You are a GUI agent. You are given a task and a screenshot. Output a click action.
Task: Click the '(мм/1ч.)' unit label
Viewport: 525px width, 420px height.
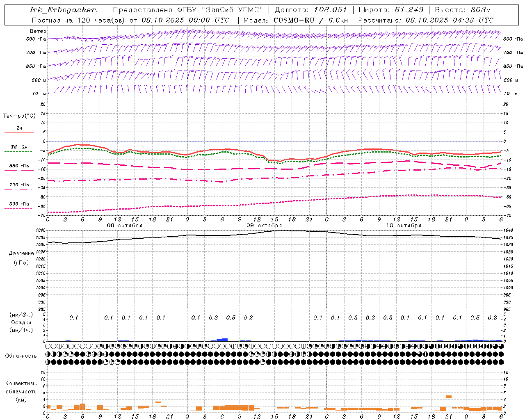click(21, 330)
